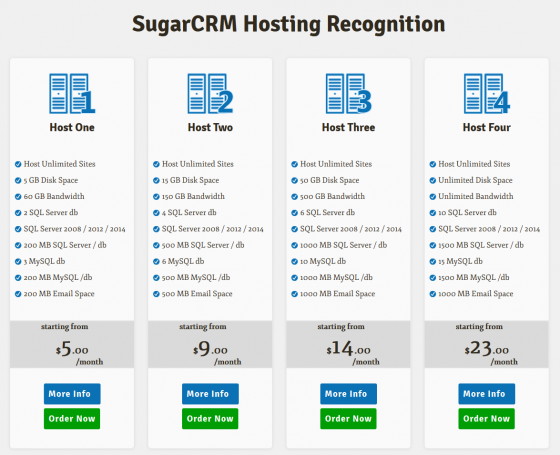Screen dimensions: 560x455
Task: Click checkmark next to 500 MB Email Space
Action: point(156,294)
